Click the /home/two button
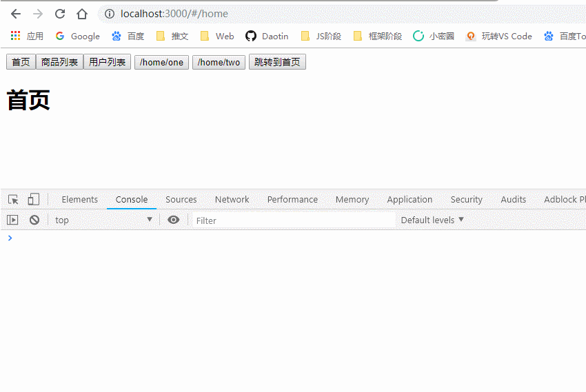The height and width of the screenshot is (392, 586). tap(219, 63)
